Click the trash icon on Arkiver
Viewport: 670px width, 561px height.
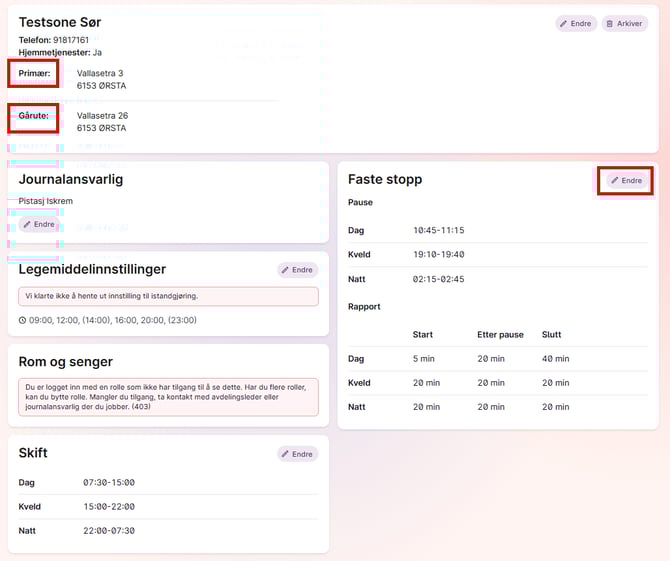tap(610, 23)
